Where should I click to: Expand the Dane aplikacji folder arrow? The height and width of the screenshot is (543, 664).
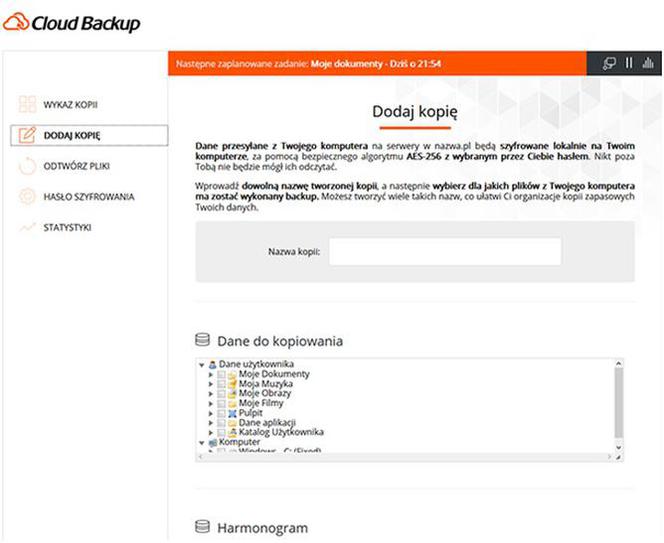click(x=211, y=423)
